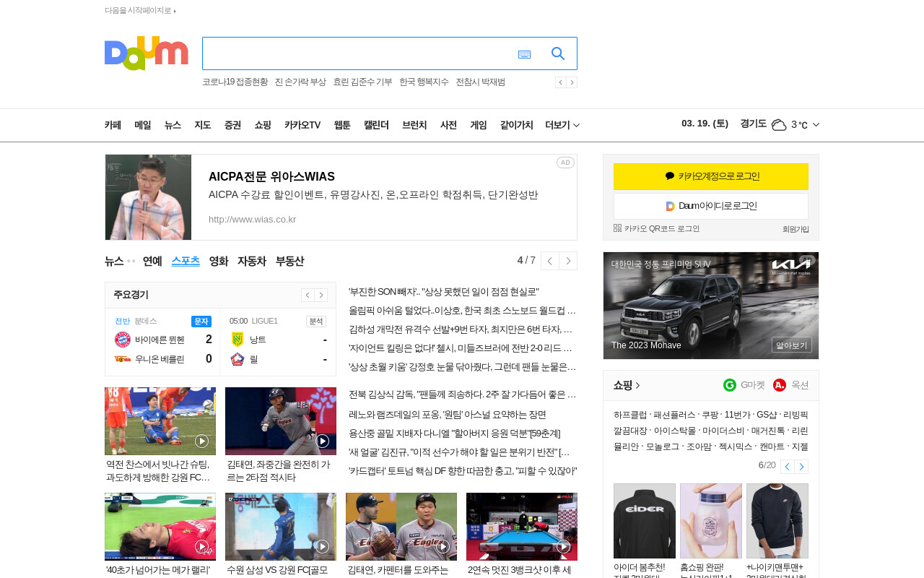The width and height of the screenshot is (924, 578).
Task: Go to next news panel page
Action: pos(568,261)
